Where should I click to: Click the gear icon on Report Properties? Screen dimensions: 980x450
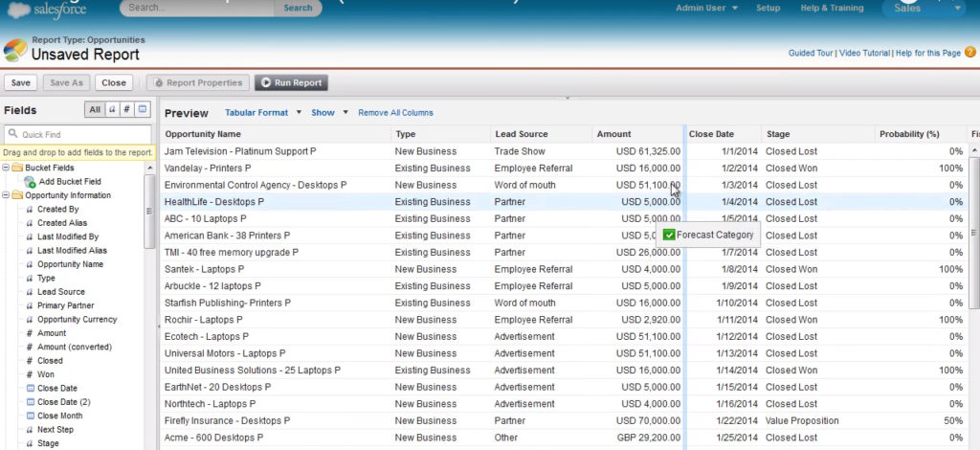pyautogui.click(x=159, y=82)
